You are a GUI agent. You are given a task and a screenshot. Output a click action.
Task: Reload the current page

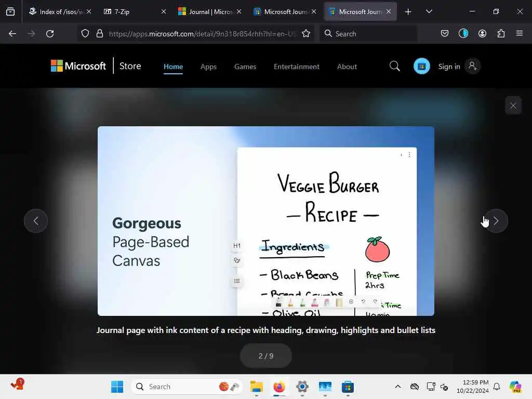[x=50, y=34]
